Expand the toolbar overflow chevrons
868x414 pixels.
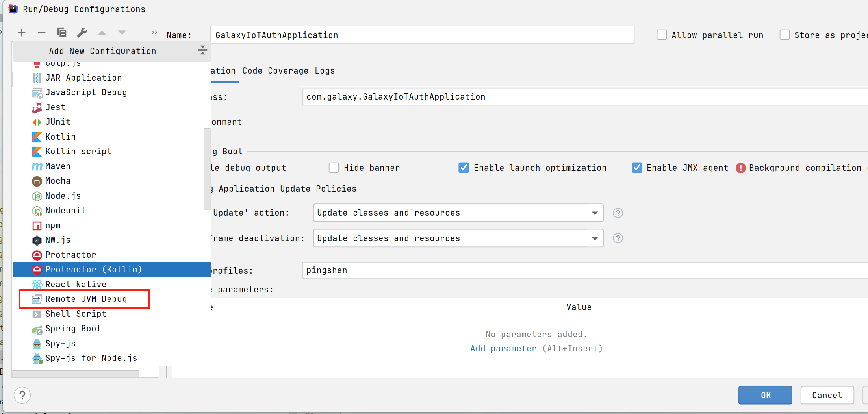[x=154, y=32]
